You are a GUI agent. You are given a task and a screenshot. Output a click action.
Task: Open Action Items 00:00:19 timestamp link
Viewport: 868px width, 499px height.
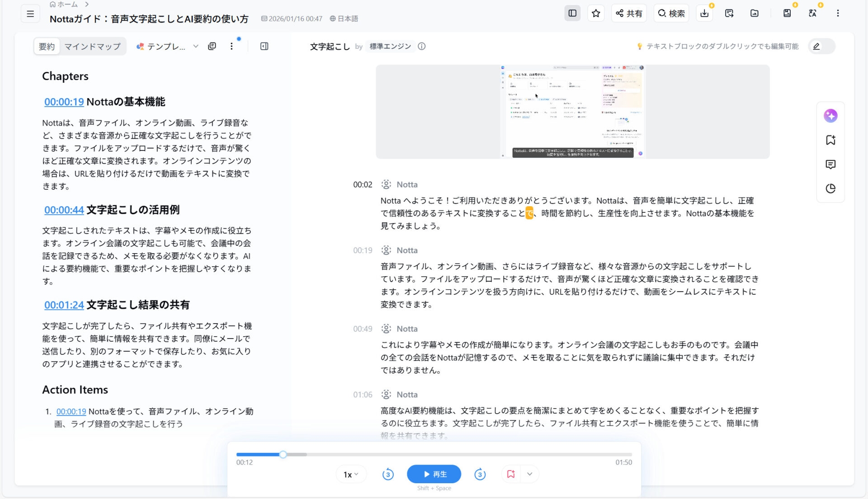click(71, 411)
